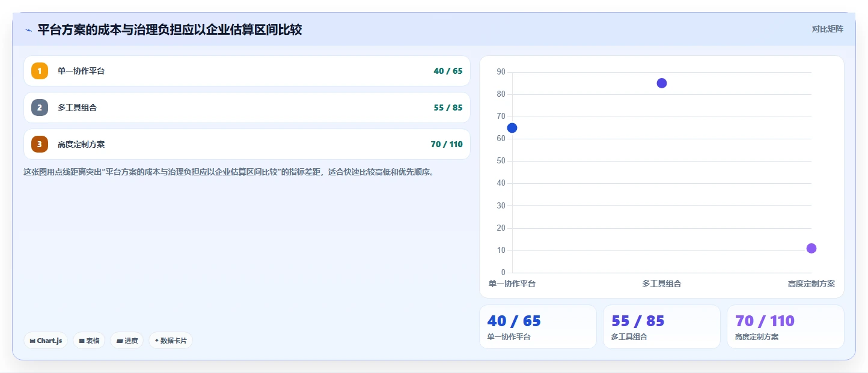This screenshot has width=868, height=373.
Task: Click the Chart.js tag
Action: pos(46,341)
